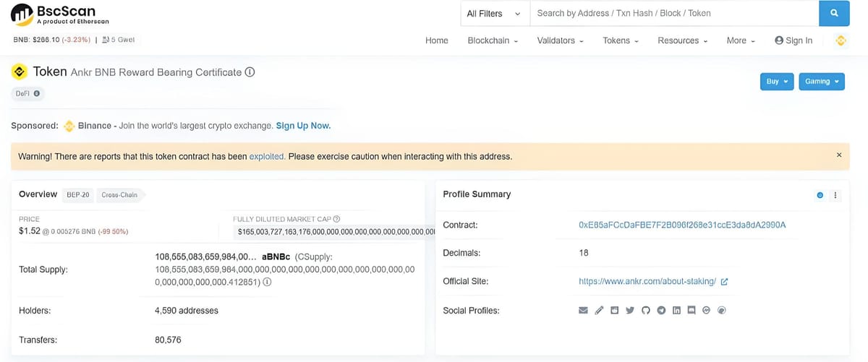Click the search address input field
The image size is (868, 362).
[674, 13]
